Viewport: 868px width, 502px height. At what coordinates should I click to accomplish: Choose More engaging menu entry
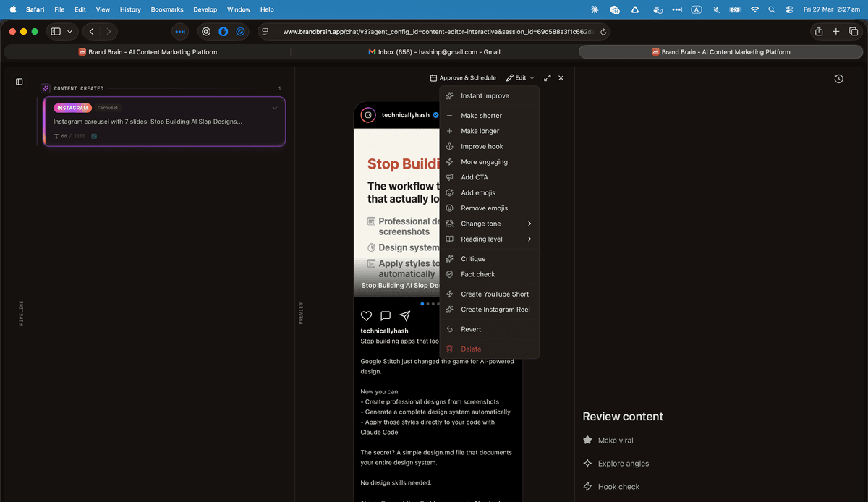click(489, 162)
